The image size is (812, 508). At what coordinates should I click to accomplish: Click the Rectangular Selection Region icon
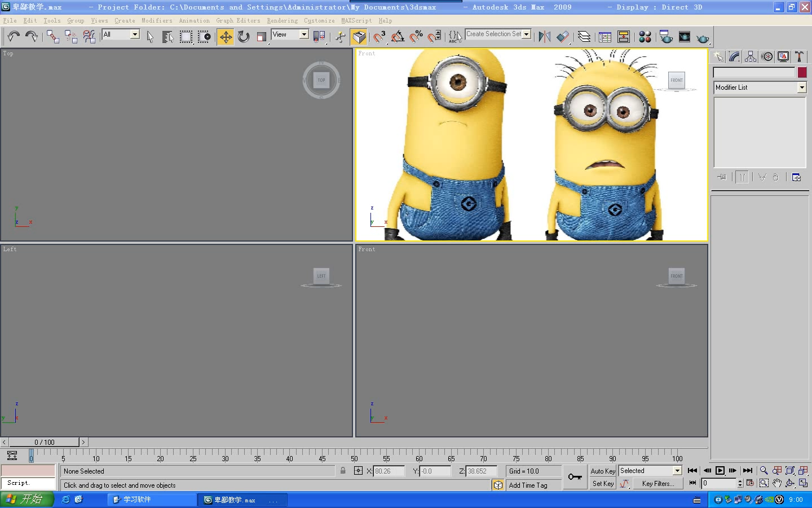click(x=186, y=37)
